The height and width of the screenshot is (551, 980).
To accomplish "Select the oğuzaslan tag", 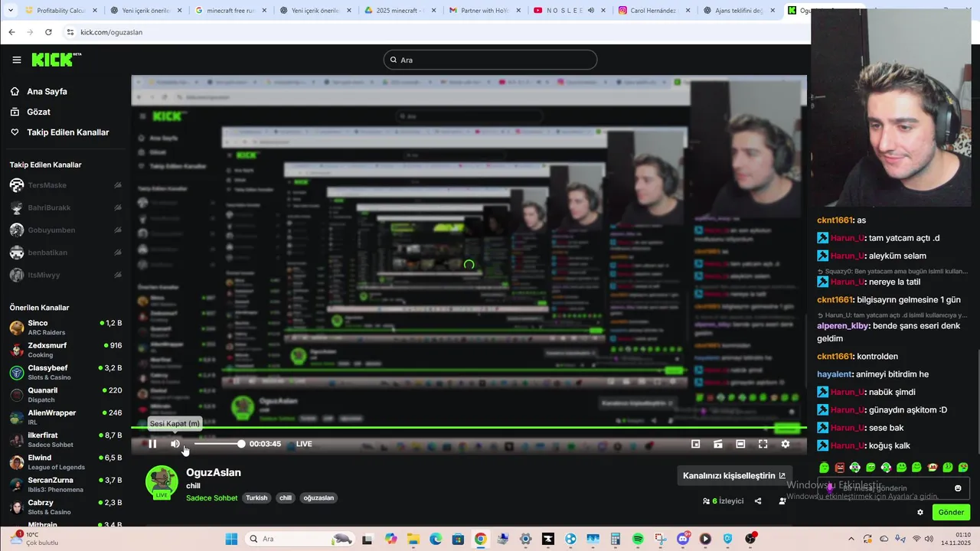I will coord(318,497).
